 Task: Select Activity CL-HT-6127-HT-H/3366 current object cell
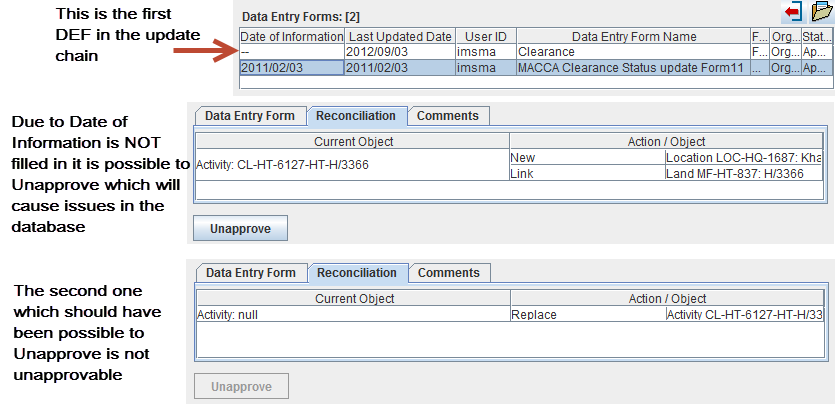point(353,165)
